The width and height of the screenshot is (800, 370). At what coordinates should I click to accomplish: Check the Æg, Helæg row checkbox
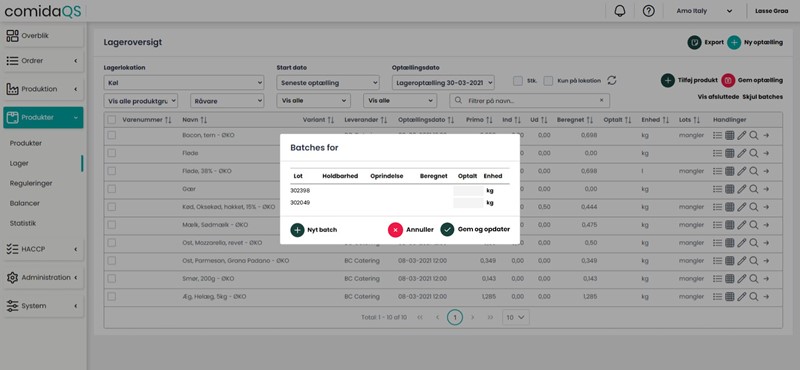(112, 297)
